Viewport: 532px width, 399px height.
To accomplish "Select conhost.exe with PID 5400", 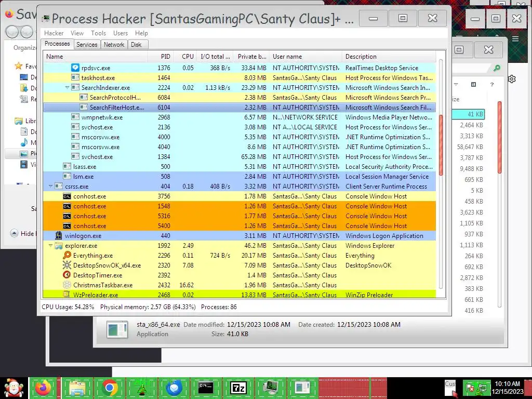I will (240, 225).
